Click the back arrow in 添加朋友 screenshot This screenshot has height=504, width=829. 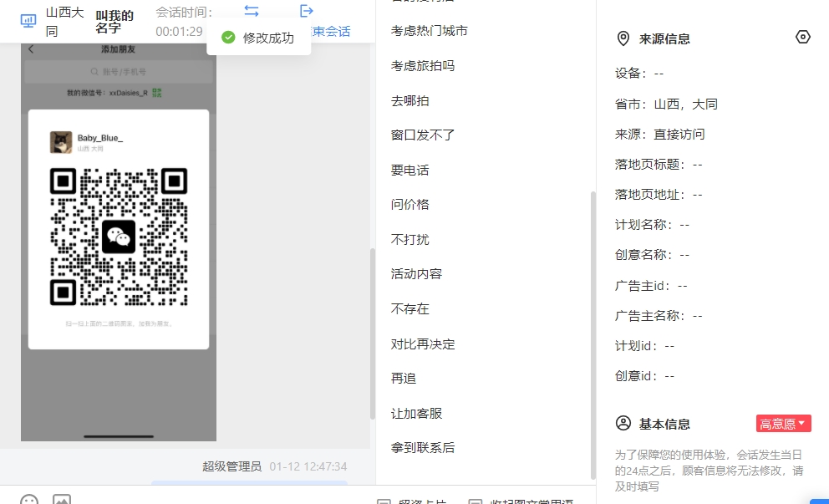click(31, 49)
